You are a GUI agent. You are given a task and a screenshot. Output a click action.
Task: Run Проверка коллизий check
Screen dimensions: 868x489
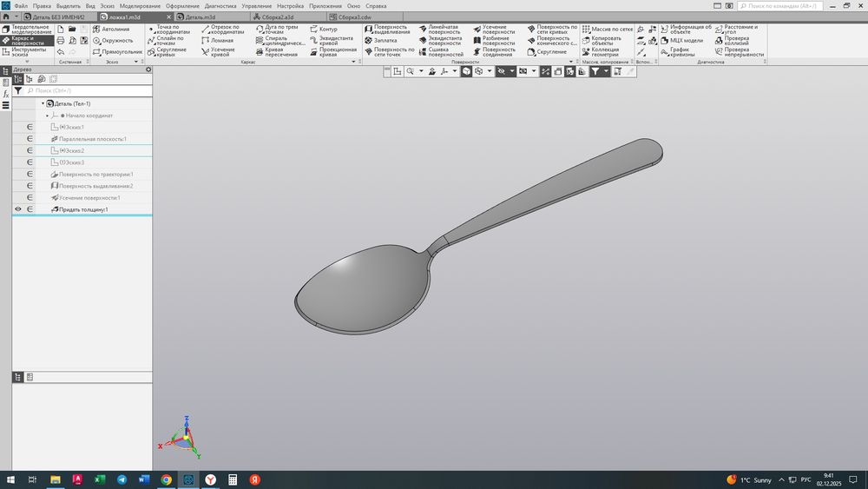click(x=732, y=41)
